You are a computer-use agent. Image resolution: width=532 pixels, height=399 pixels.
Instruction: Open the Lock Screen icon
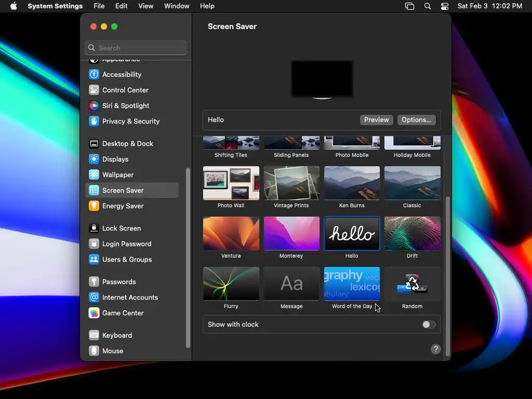point(94,229)
